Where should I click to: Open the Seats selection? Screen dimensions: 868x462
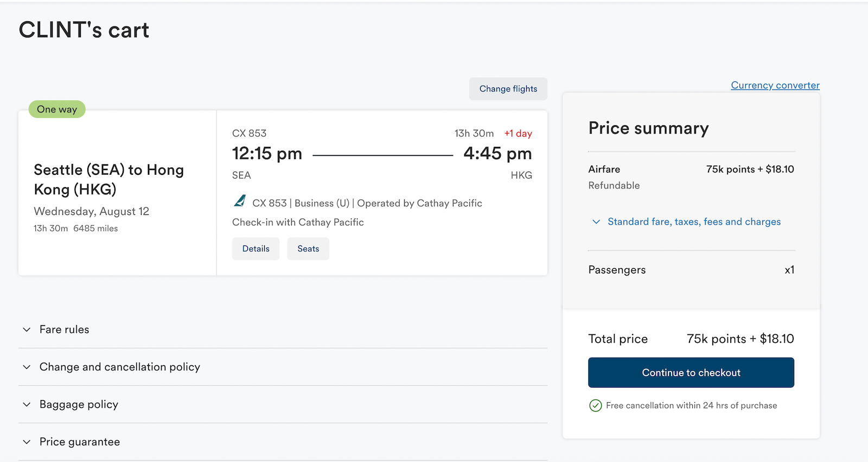[308, 249]
